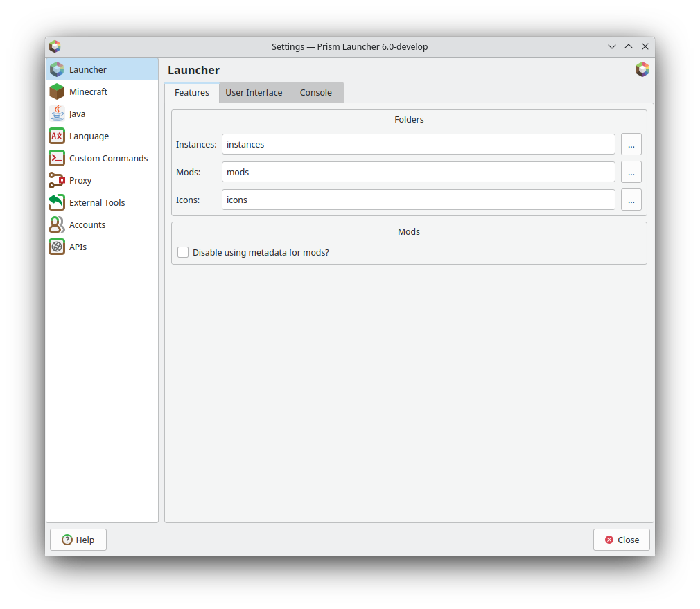
Task: Select the Launcher entry in the sidebar
Action: 87,69
